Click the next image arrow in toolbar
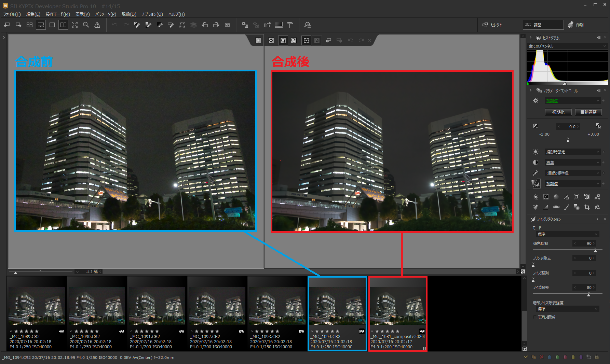The height and width of the screenshot is (364, 610). (x=18, y=25)
